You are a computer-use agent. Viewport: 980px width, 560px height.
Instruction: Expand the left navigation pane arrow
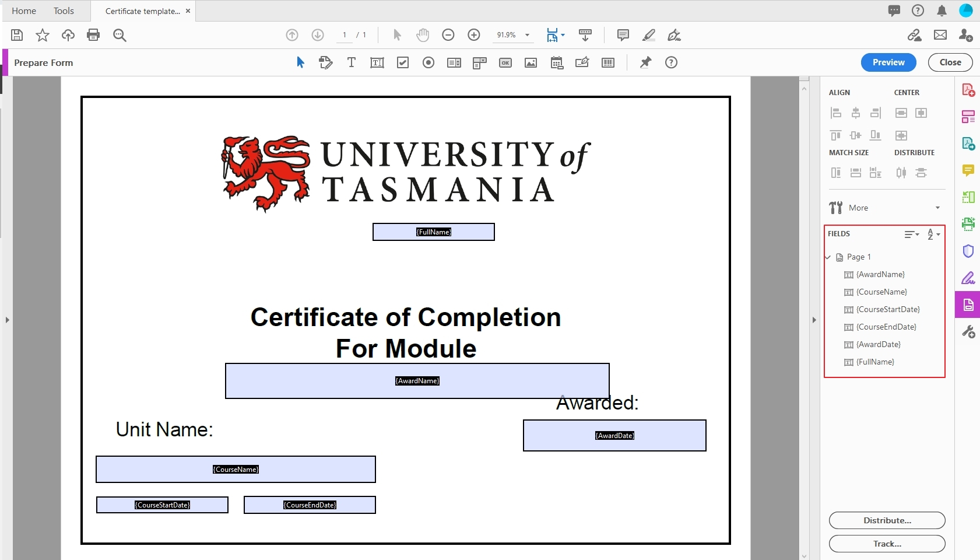7,320
